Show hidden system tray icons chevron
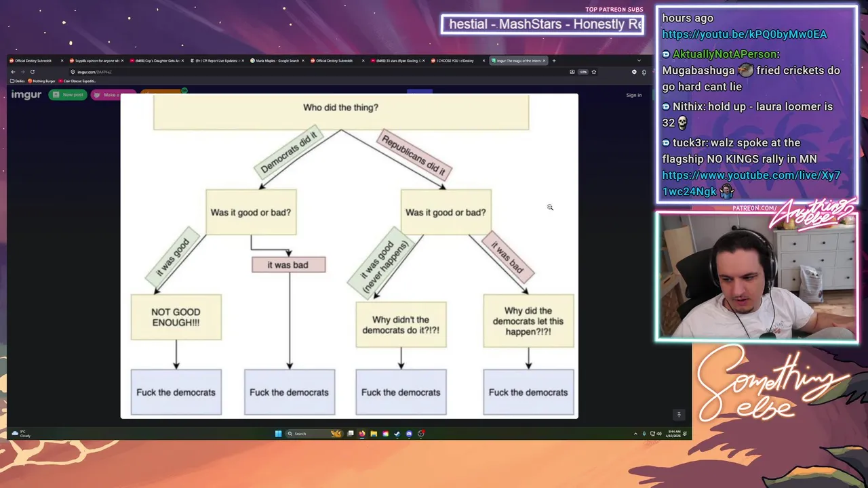This screenshot has height=488, width=868. 635,434
